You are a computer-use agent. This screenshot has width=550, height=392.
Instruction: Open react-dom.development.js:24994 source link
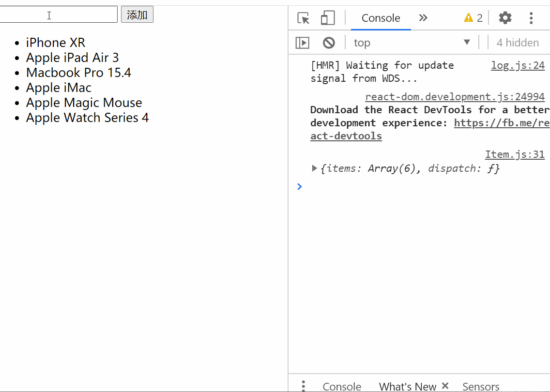(x=455, y=96)
